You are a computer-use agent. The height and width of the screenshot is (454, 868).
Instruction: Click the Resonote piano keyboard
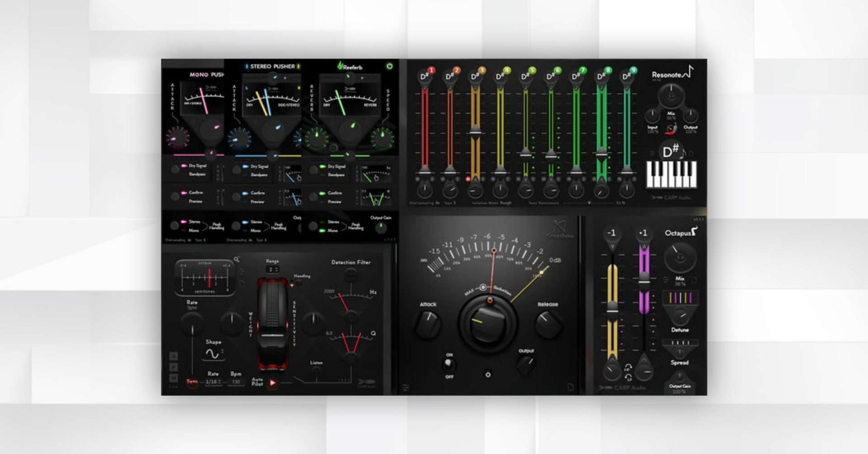click(x=671, y=174)
